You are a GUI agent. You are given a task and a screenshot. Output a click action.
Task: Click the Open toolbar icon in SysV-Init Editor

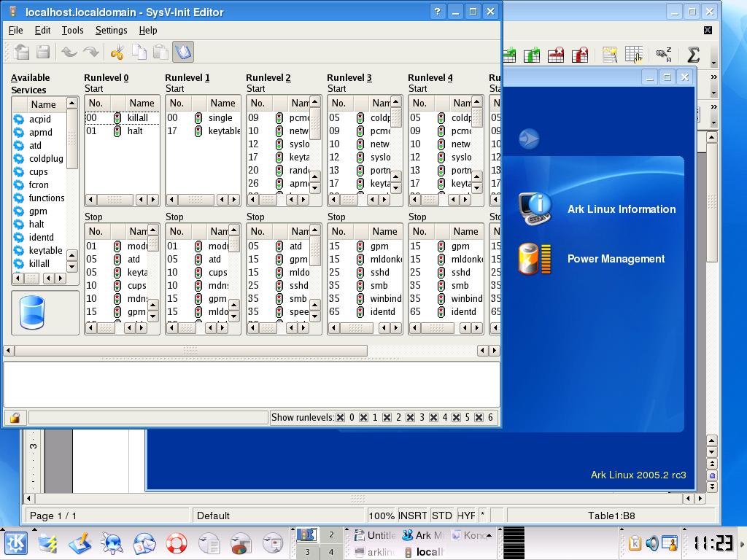22,52
